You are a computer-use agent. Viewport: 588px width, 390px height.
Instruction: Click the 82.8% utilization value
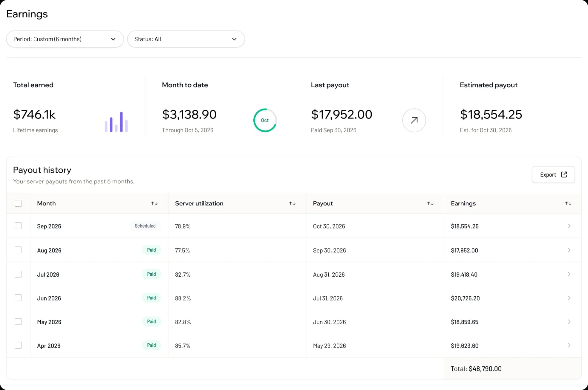pos(183,322)
